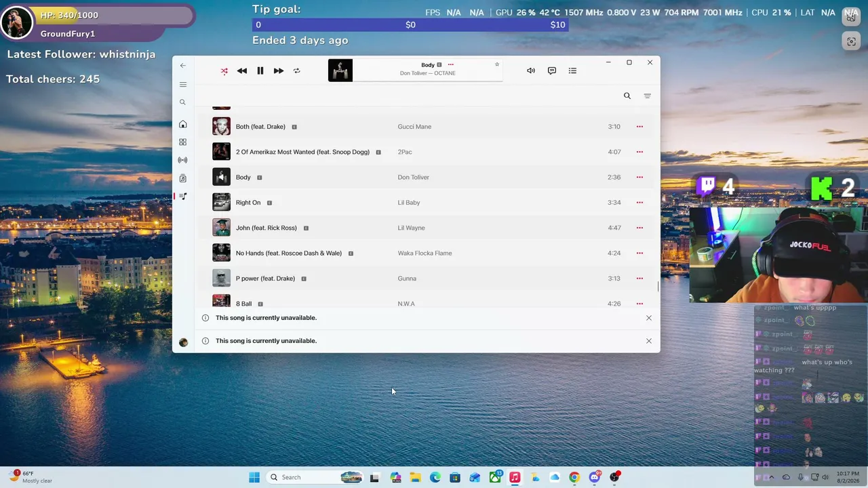Click the Don Toliver — OCTANE now playing subtitle
The height and width of the screenshot is (488, 868).
click(x=428, y=73)
